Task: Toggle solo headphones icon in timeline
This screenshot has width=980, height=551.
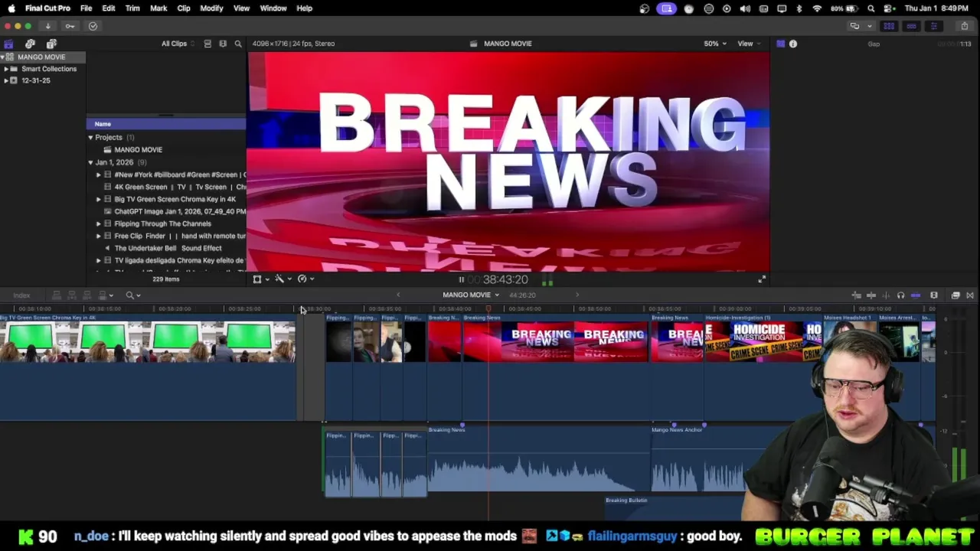Action: (901, 295)
